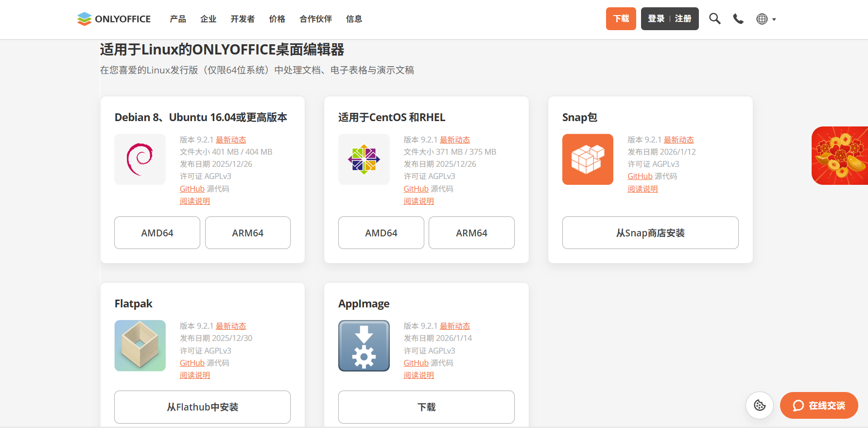Open the 信息 menu
Image resolution: width=868 pixels, height=428 pixels.
(x=354, y=19)
